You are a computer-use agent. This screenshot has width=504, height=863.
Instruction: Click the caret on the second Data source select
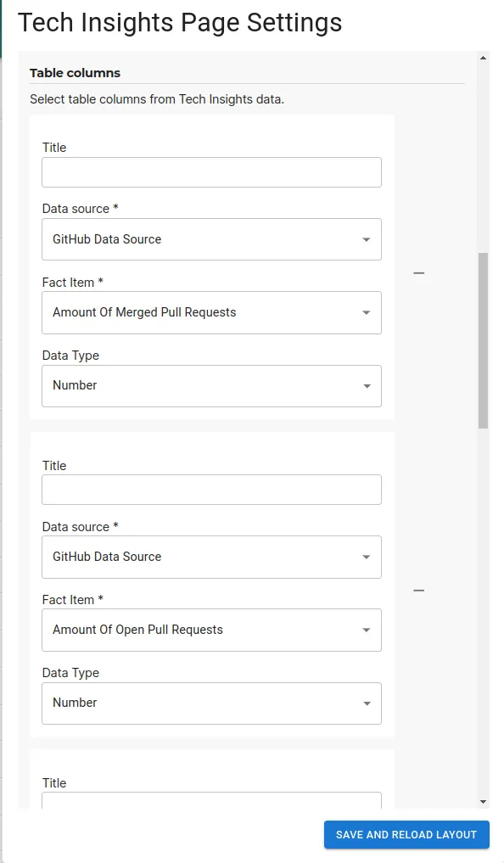[367, 557]
